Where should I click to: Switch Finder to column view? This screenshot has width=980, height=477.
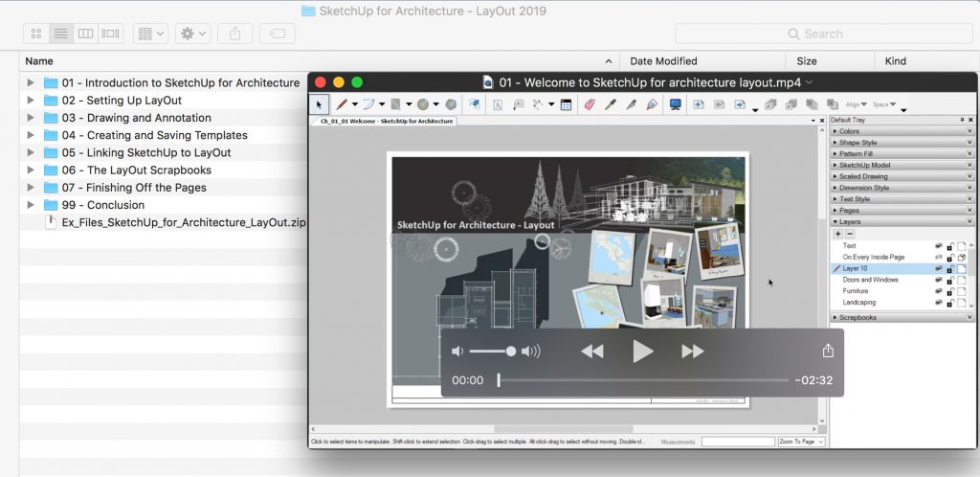point(85,34)
